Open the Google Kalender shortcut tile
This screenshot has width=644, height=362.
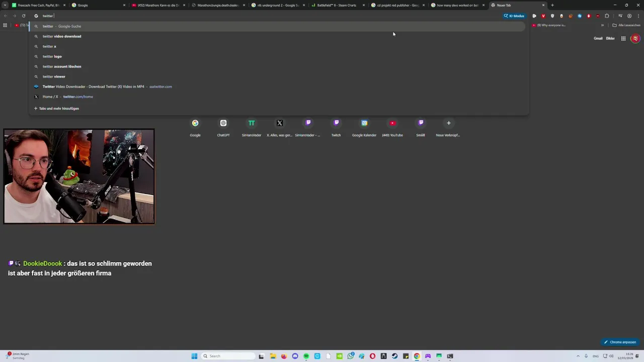pos(364,127)
